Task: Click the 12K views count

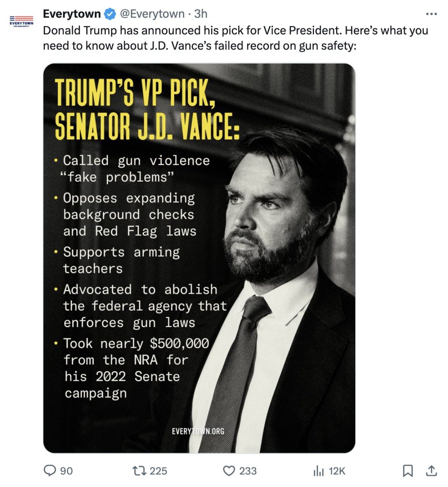Action: tap(337, 471)
